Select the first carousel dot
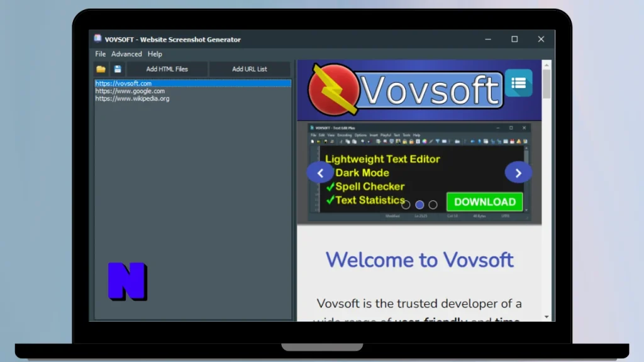The image size is (644, 362). click(406, 204)
